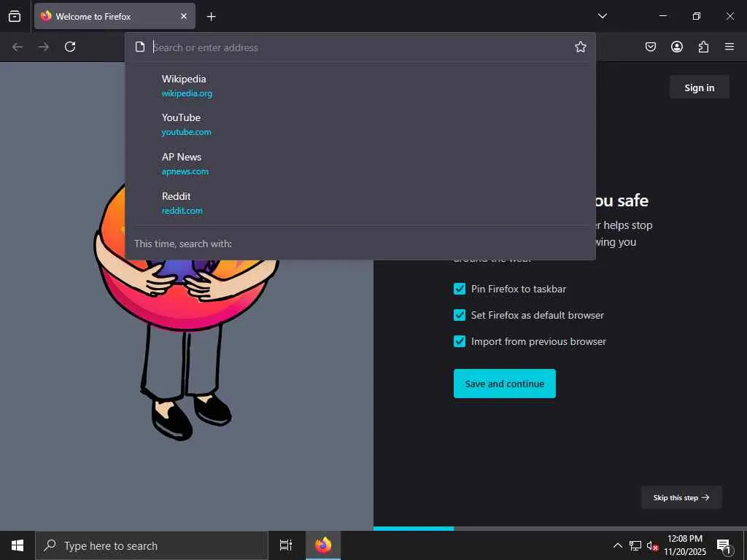Viewport: 747px width, 560px height.
Task: Open the notification center icon
Action: coord(724,545)
